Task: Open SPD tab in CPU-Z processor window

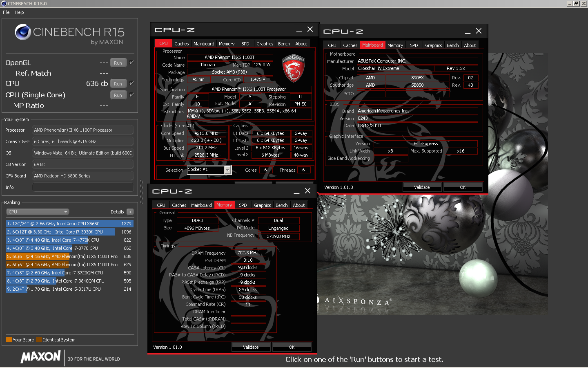Action: tap(245, 44)
